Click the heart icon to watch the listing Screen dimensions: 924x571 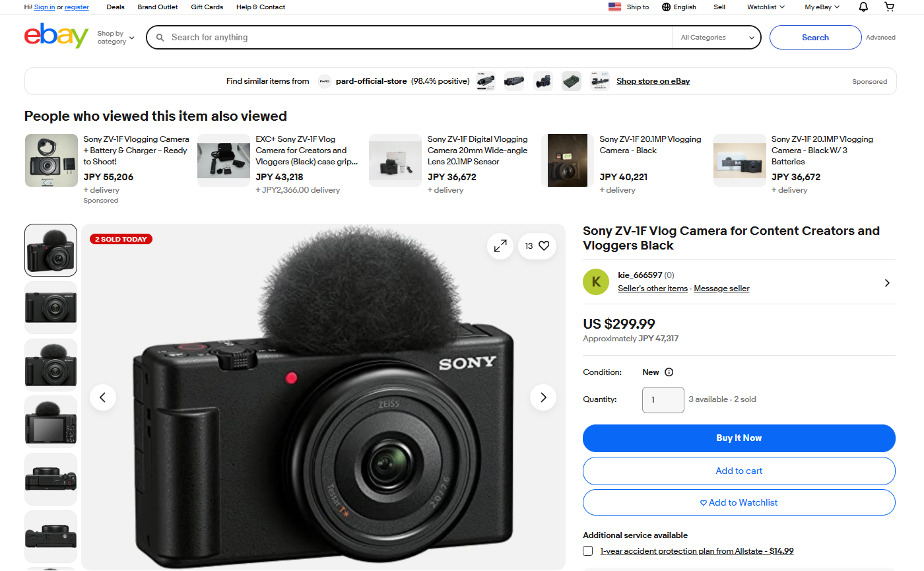[x=544, y=246]
